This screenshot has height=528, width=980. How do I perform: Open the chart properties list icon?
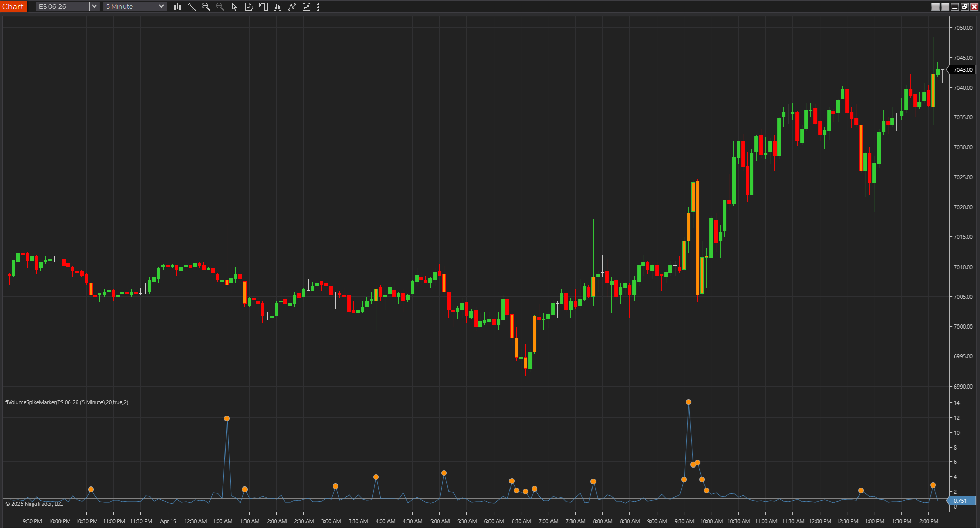321,7
